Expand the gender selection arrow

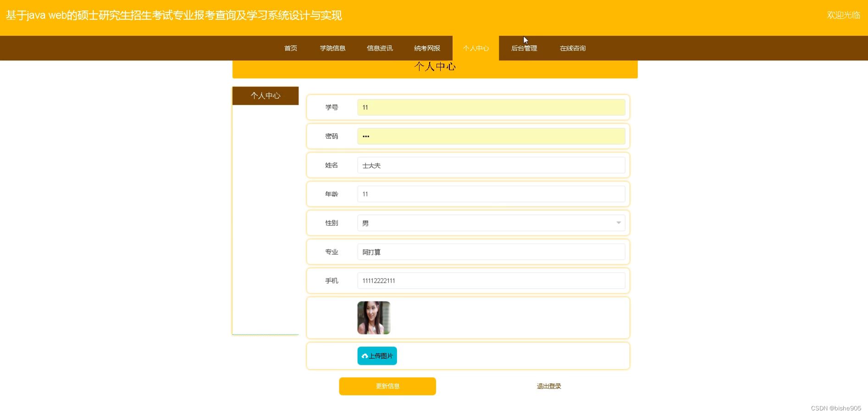tap(619, 223)
